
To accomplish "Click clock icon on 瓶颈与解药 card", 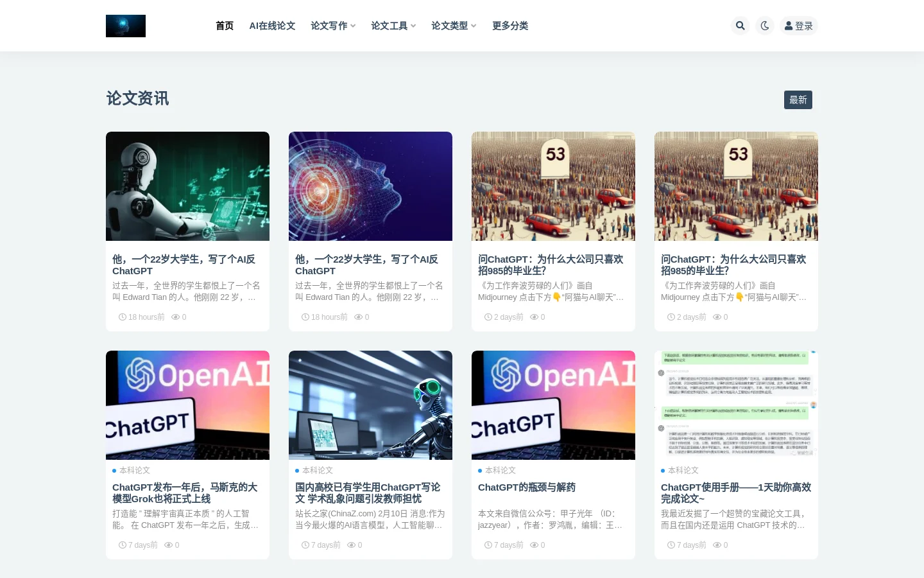I will tap(488, 545).
